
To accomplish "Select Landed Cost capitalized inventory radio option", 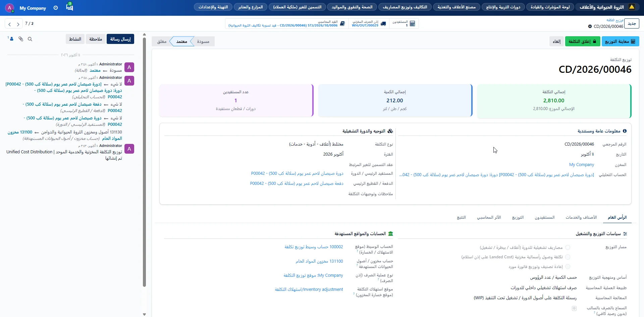I will click(568, 257).
